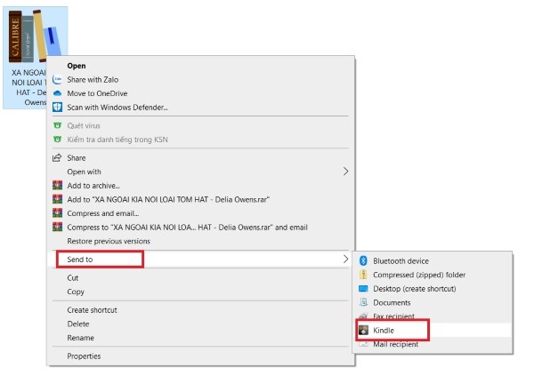Click Rename in the context menu
Image resolution: width=534 pixels, height=392 pixels.
pos(81,338)
